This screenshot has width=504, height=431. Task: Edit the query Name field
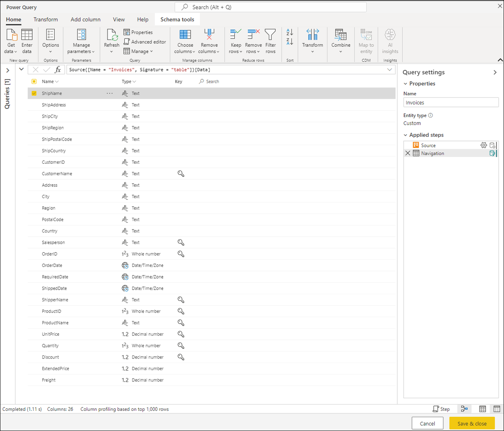click(451, 102)
